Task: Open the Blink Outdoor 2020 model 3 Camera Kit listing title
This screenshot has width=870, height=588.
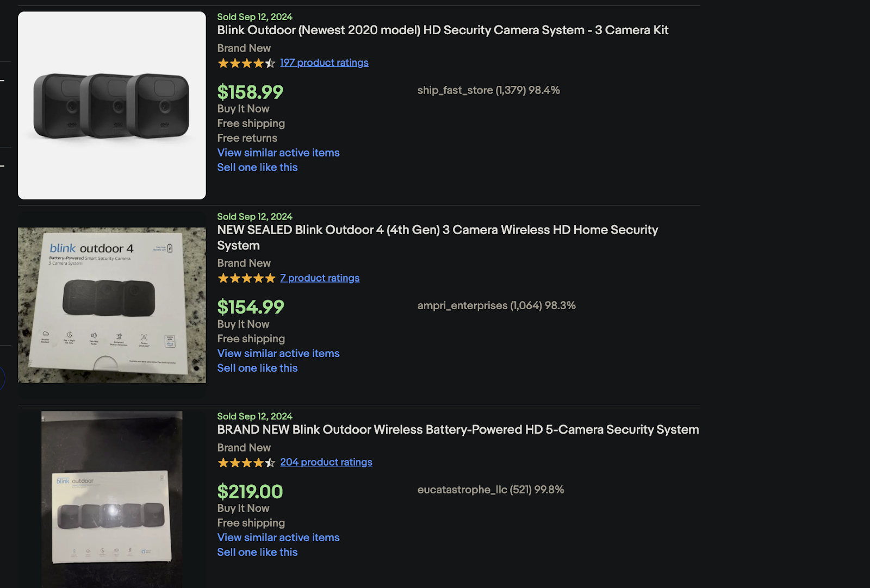Action: 443,30
